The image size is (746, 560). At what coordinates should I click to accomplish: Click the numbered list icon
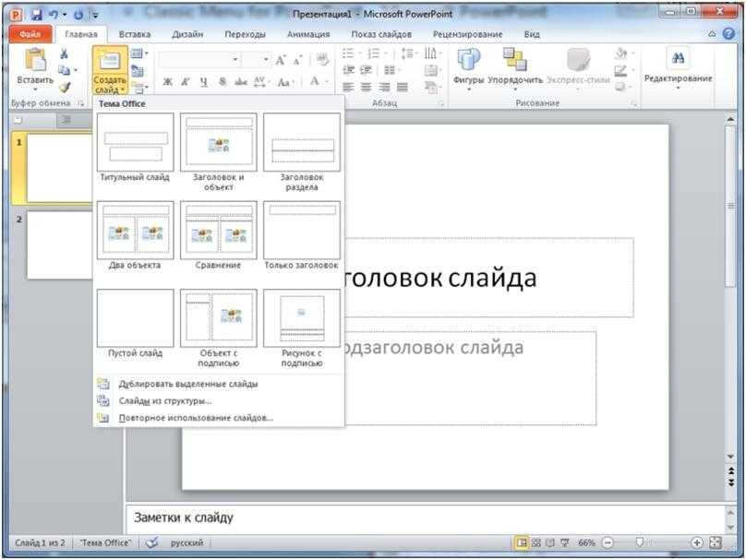pyautogui.click(x=375, y=54)
